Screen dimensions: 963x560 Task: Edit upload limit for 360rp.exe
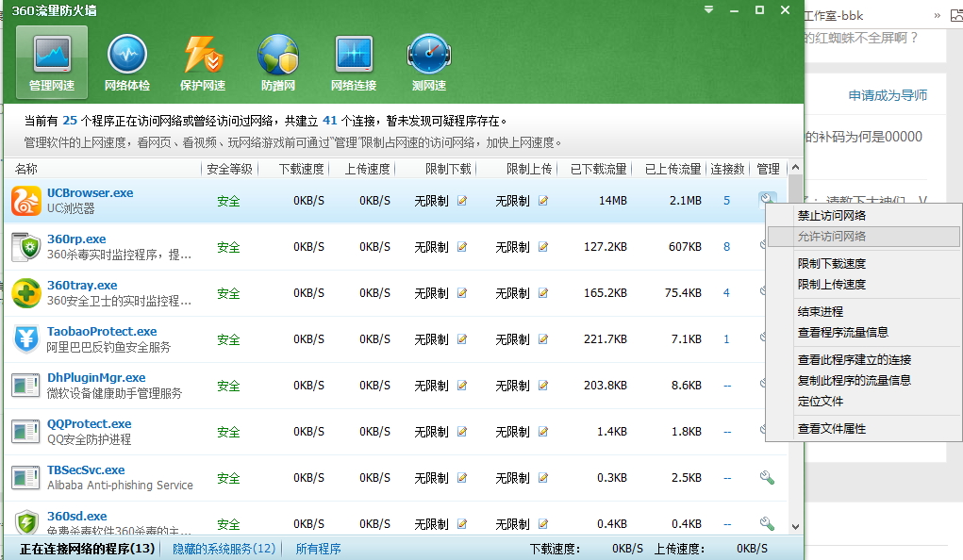point(543,247)
